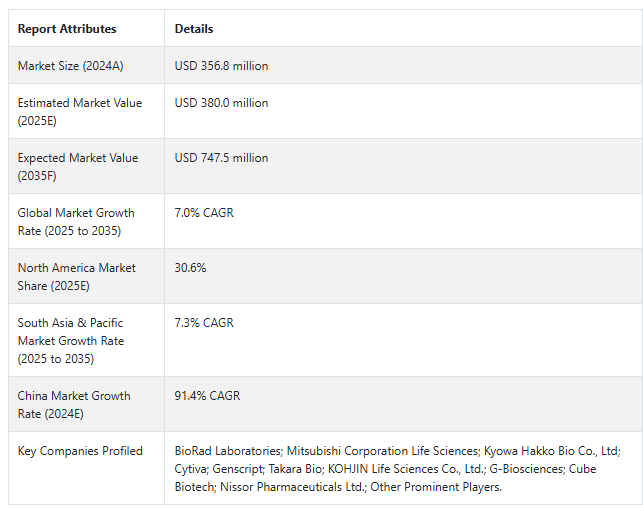The width and height of the screenshot is (643, 508).
Task: Select the "Key Companies Profiled" cell
Action: (x=80, y=451)
